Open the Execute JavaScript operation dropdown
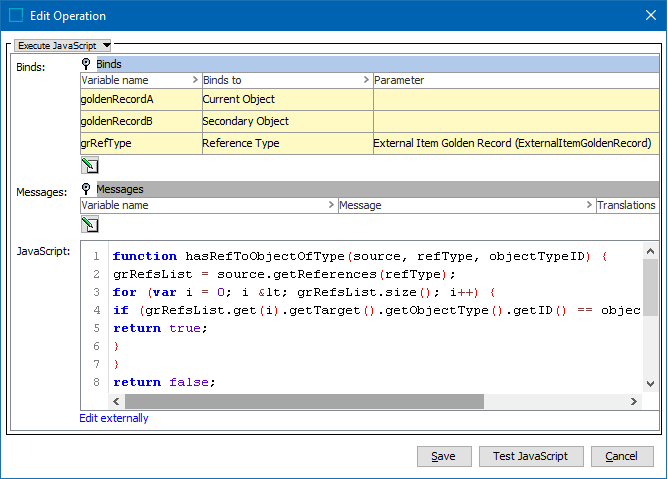The width and height of the screenshot is (668, 479). [x=64, y=45]
